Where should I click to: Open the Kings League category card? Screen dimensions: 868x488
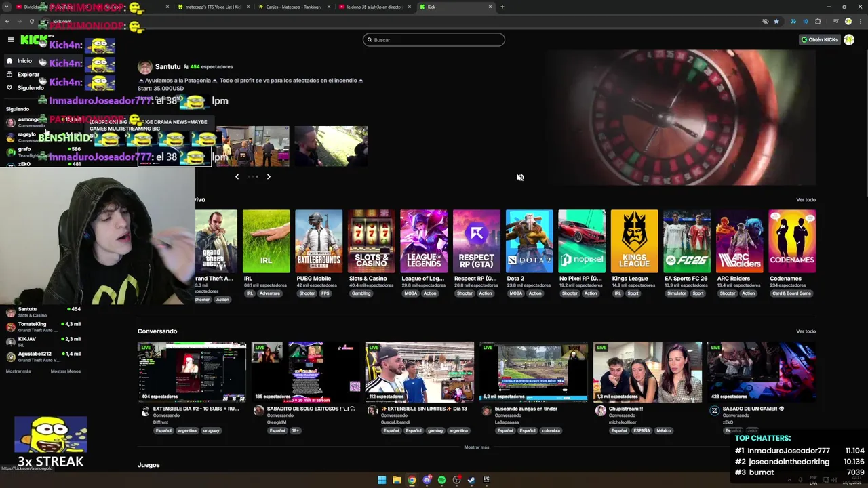(634, 241)
